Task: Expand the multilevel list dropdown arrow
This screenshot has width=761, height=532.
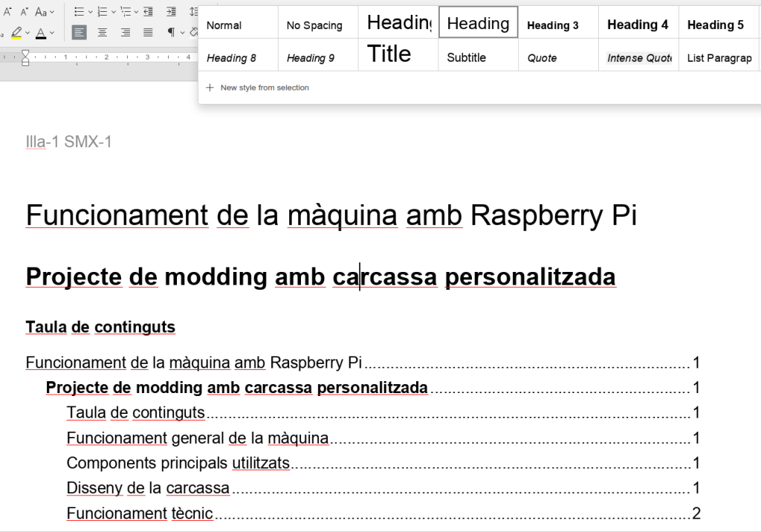Action: tap(136, 12)
